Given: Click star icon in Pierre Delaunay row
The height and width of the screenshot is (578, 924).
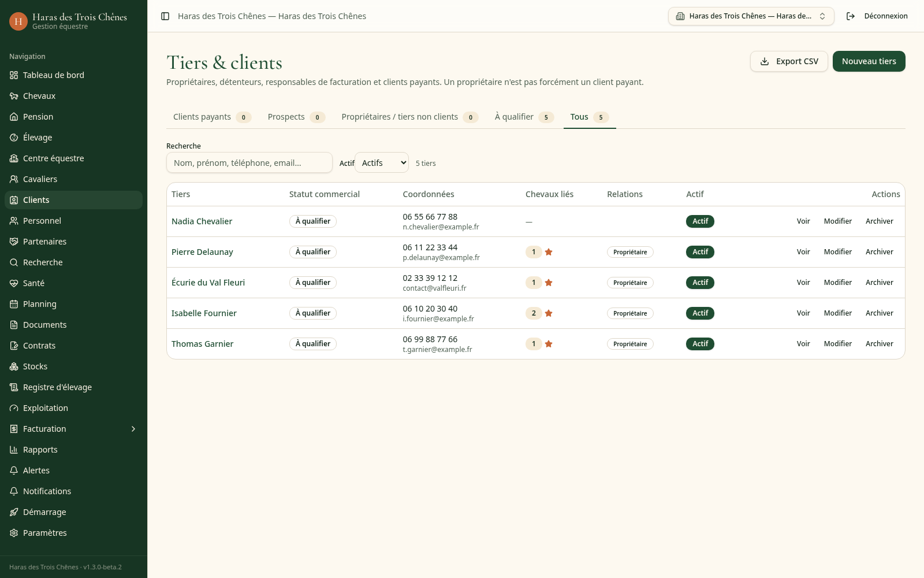Looking at the screenshot, I should pos(549,252).
